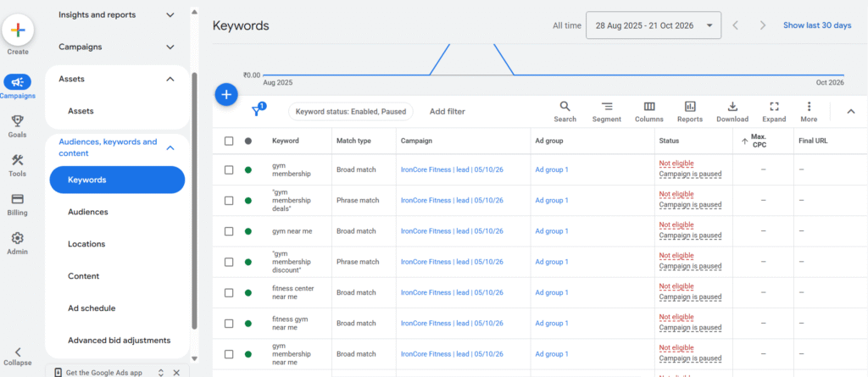Open Keywords in the sidebar
Screen dimensions: 868x377
tap(117, 180)
